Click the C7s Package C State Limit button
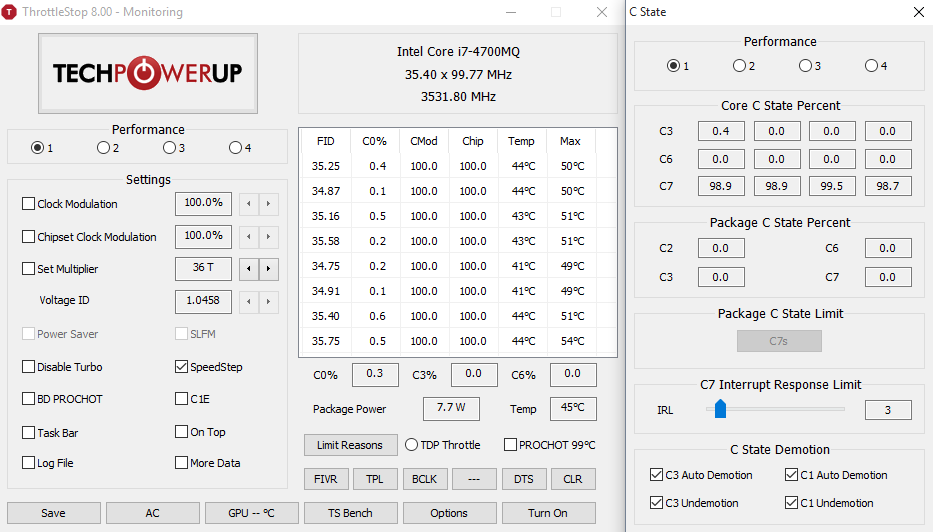This screenshot has height=532, width=933. [779, 341]
